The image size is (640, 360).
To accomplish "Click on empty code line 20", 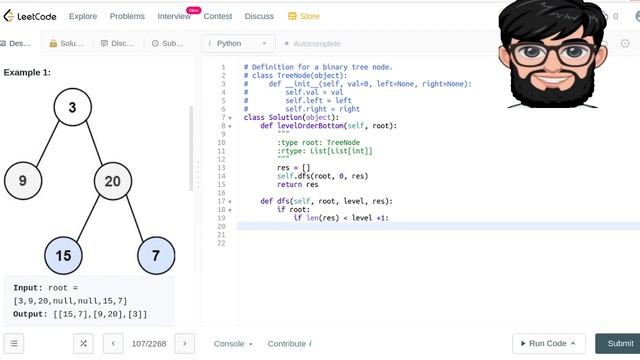I will pos(439,226).
